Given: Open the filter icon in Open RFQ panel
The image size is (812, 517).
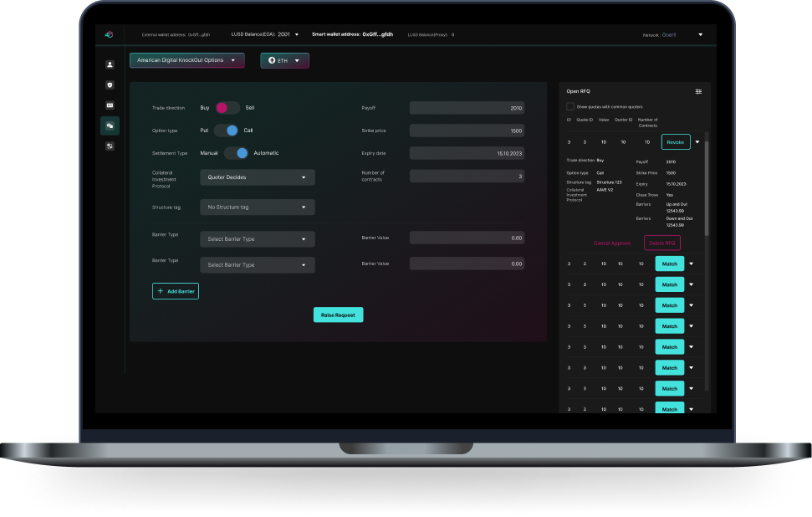Looking at the screenshot, I should click(698, 90).
